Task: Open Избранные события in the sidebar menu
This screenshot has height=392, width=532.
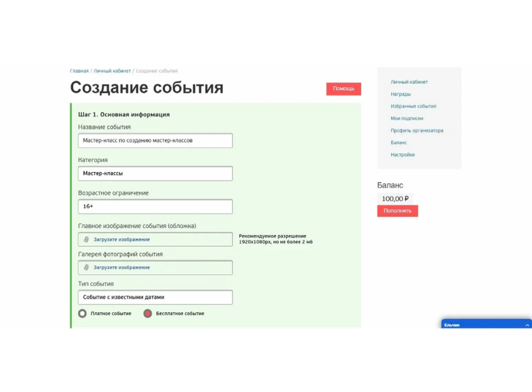Action: coord(413,106)
